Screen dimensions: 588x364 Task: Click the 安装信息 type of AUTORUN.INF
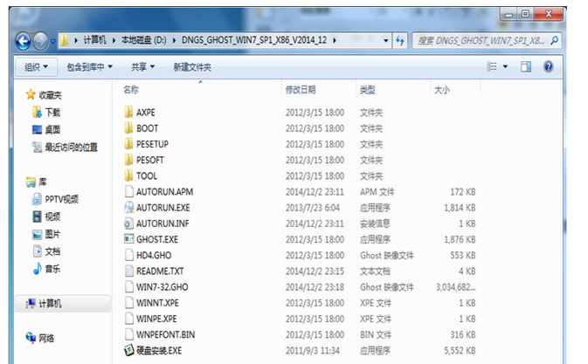point(375,223)
